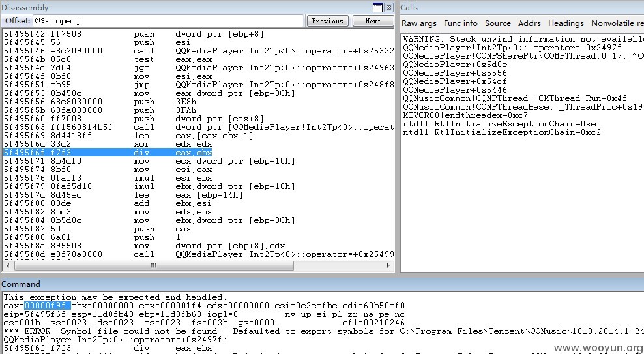Toggle Source option in Calls panel
The height and width of the screenshot is (354, 644).
(x=498, y=23)
